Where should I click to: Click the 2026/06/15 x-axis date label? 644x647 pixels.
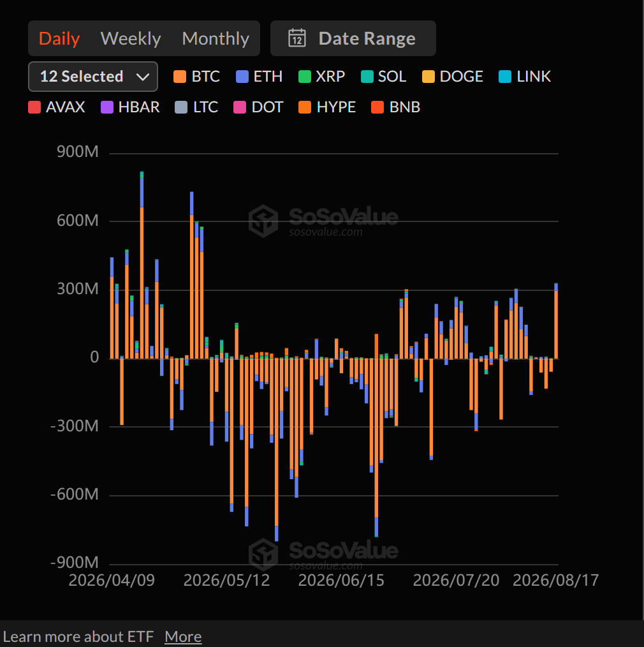tap(341, 580)
